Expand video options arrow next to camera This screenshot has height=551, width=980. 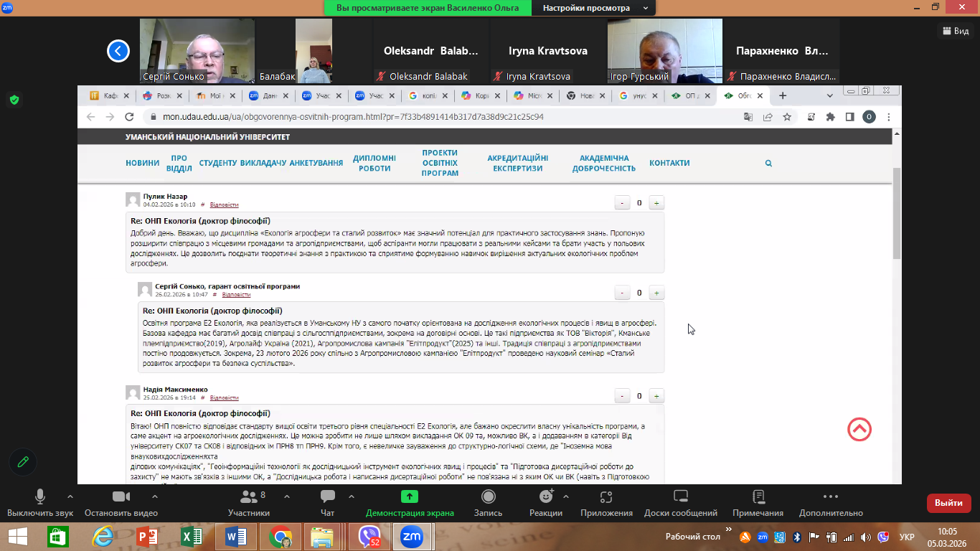151,496
